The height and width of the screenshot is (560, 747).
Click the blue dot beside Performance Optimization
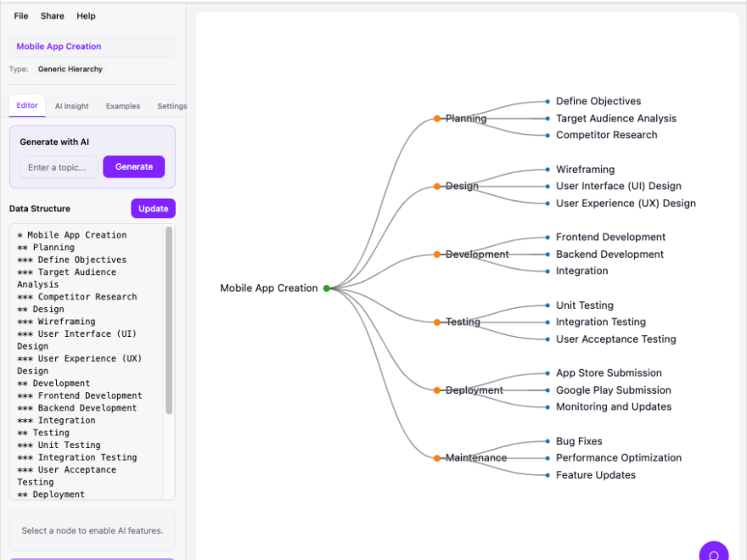[547, 457]
